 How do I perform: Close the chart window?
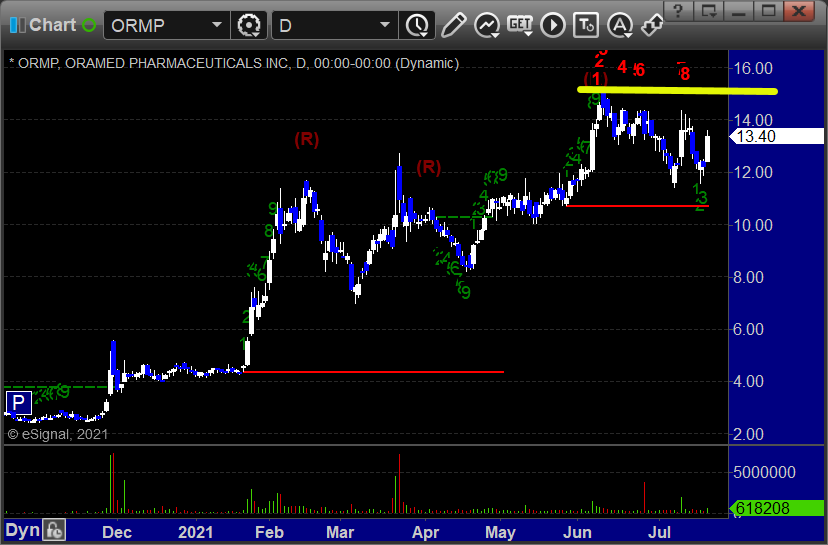click(799, 11)
